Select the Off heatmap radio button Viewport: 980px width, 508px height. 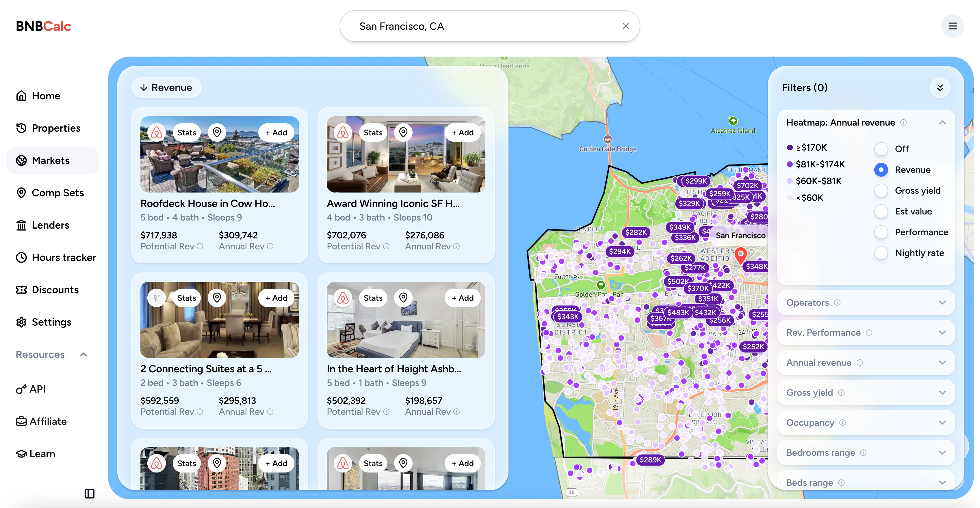881,149
